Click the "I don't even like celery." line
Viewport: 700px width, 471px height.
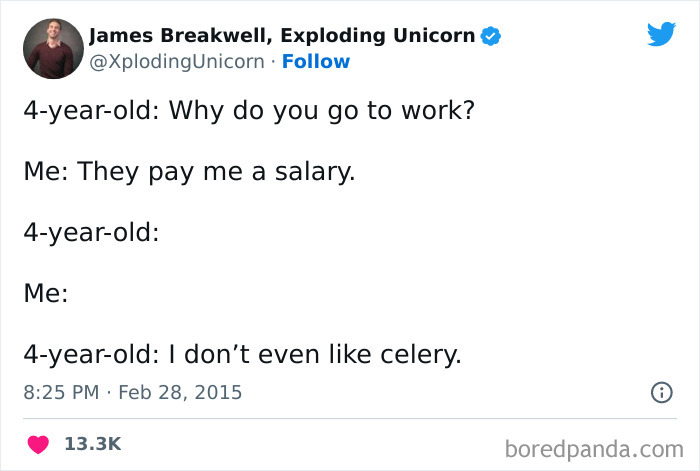click(314, 355)
